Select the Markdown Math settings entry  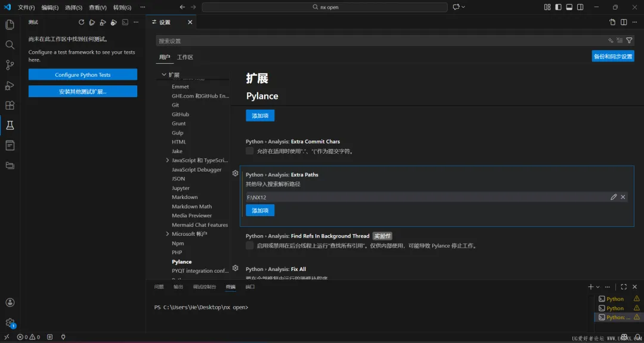click(192, 207)
